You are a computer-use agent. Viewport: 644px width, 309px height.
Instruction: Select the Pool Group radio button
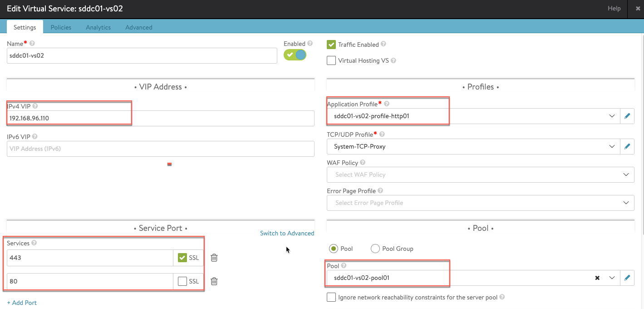click(x=375, y=249)
